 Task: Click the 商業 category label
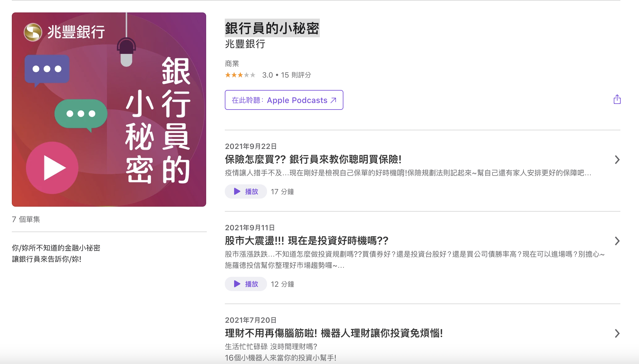pyautogui.click(x=232, y=64)
